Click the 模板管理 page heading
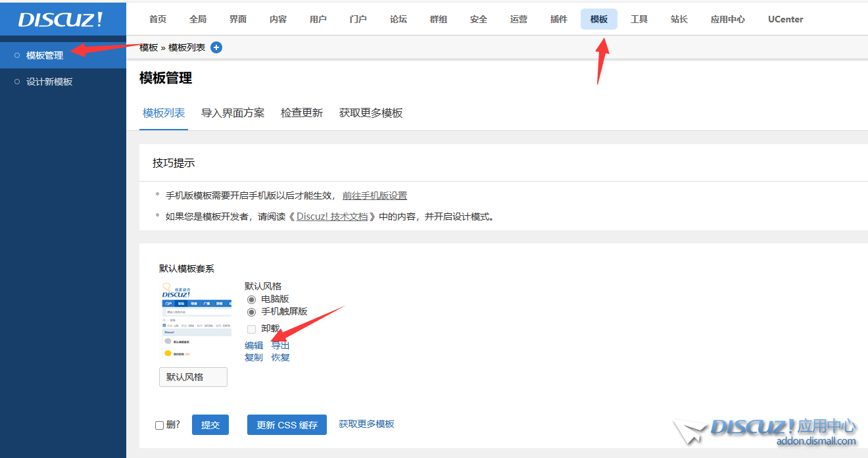Image resolution: width=868 pixels, height=458 pixels. pos(166,78)
